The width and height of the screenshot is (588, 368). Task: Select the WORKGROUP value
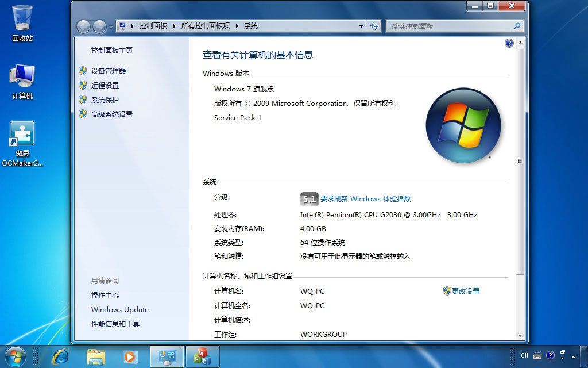click(x=324, y=334)
